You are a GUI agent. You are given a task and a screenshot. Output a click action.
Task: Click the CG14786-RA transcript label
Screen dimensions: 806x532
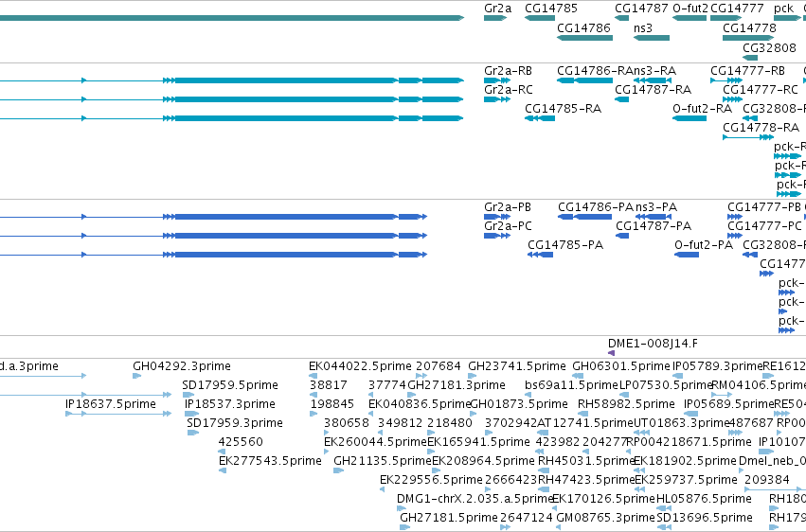[595, 71]
